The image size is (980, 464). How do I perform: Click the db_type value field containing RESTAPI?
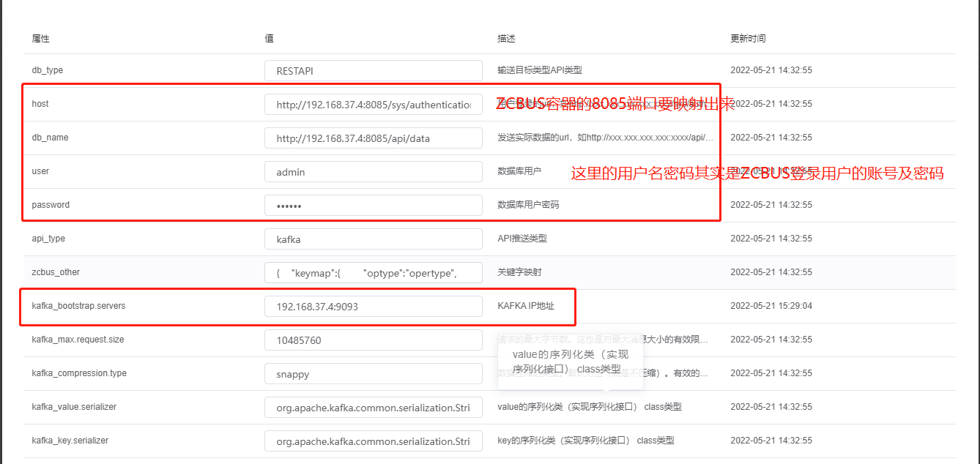click(373, 71)
